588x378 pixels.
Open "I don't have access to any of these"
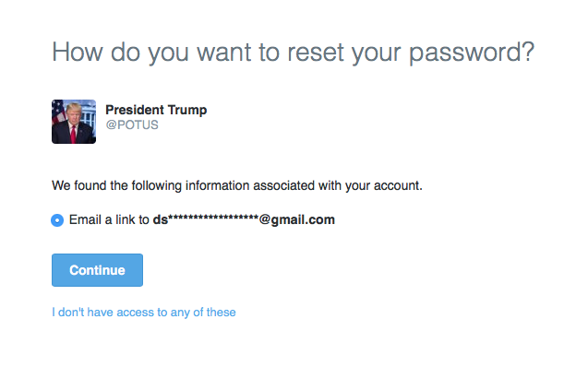[144, 313]
